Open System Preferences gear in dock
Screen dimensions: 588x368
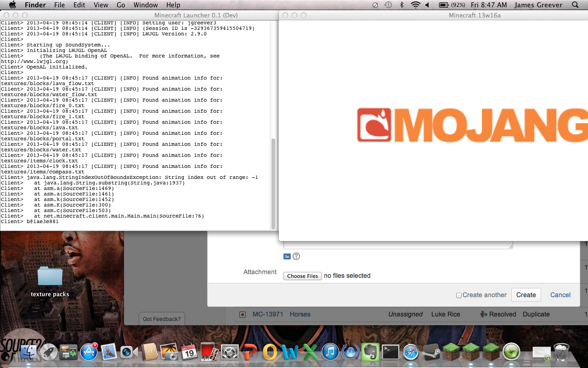230,352
